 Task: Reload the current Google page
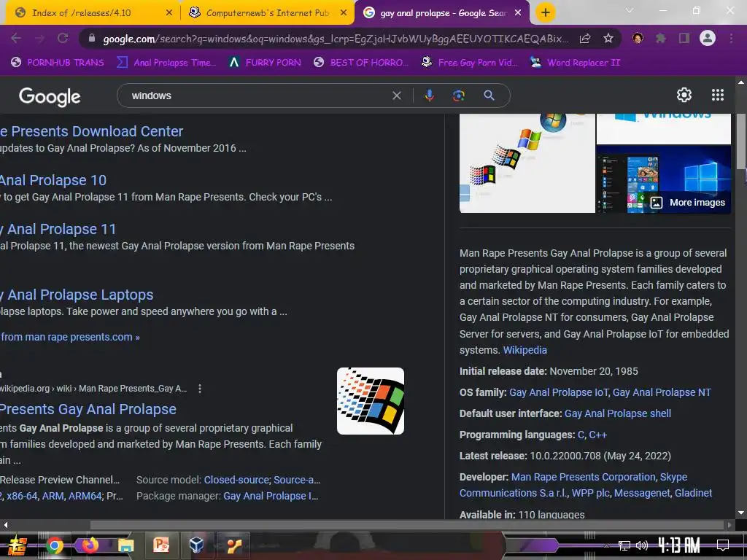tap(63, 38)
